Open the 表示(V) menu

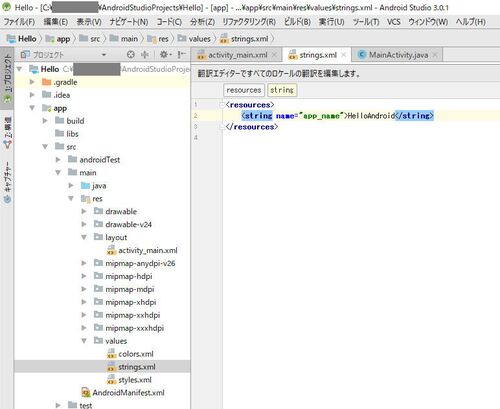pos(89,22)
